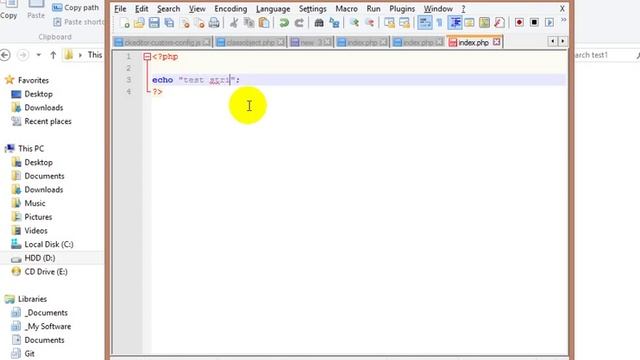This screenshot has height=360, width=640.
Task: Click the Explorer search box
Action: pyautogui.click(x=606, y=55)
